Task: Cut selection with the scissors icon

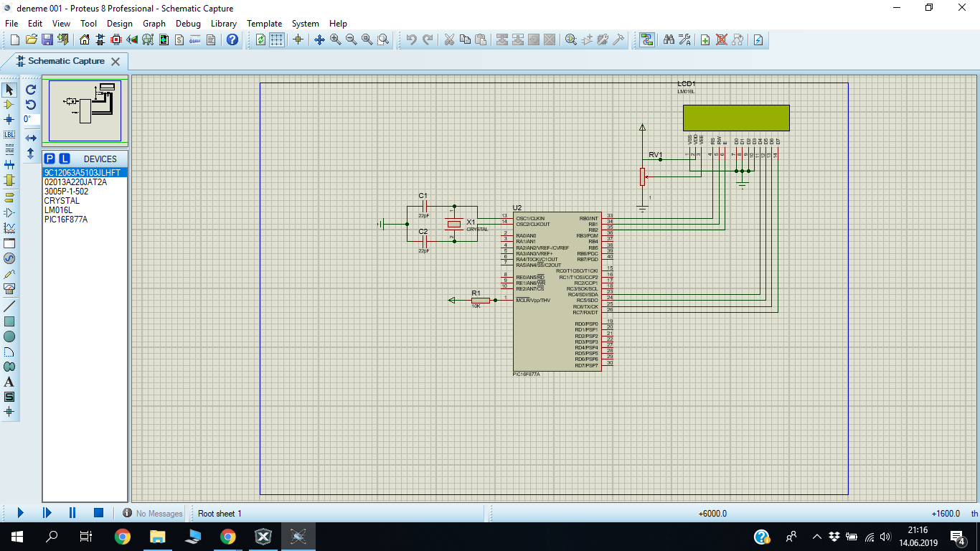Action: pyautogui.click(x=449, y=39)
